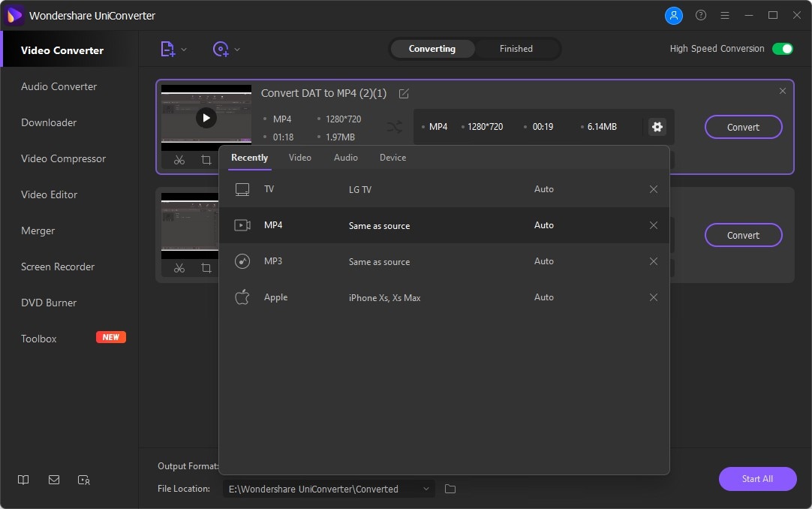Select the Device tab in format panel
The image size is (812, 509).
pyautogui.click(x=392, y=158)
